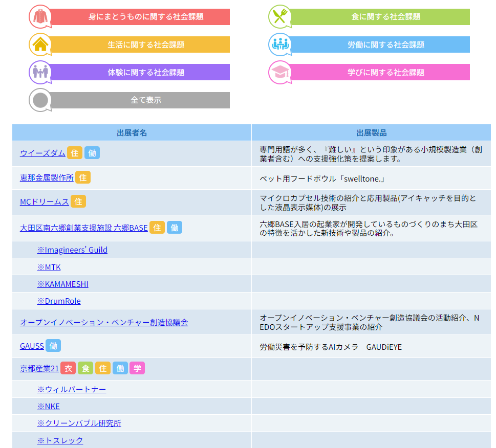The image size is (496, 448).
Task: Open the ※NKE link
Action: tap(49, 406)
